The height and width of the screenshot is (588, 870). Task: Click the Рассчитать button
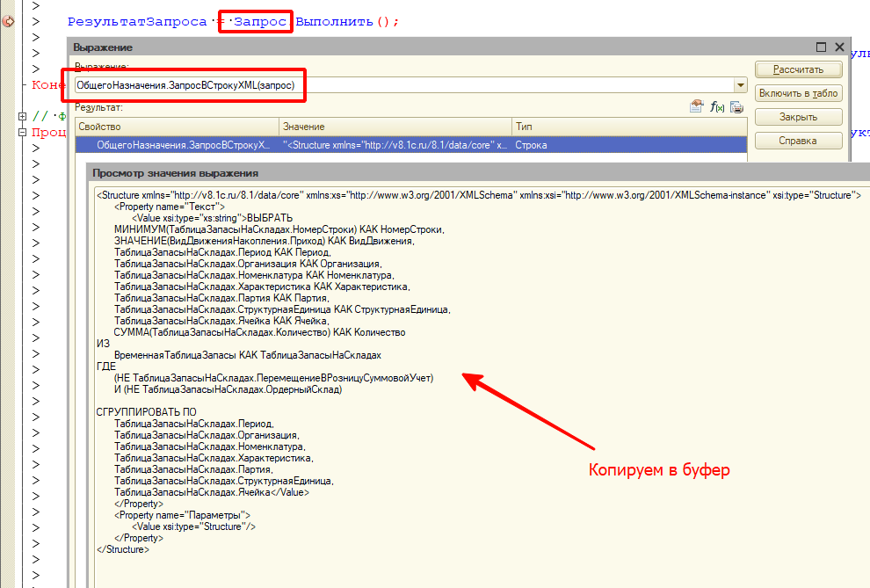pos(799,70)
